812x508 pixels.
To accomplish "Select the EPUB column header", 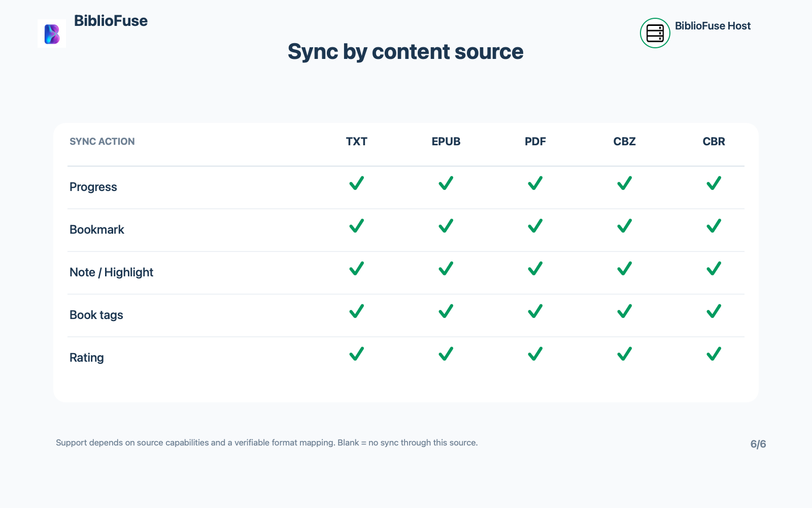I will [x=446, y=142].
